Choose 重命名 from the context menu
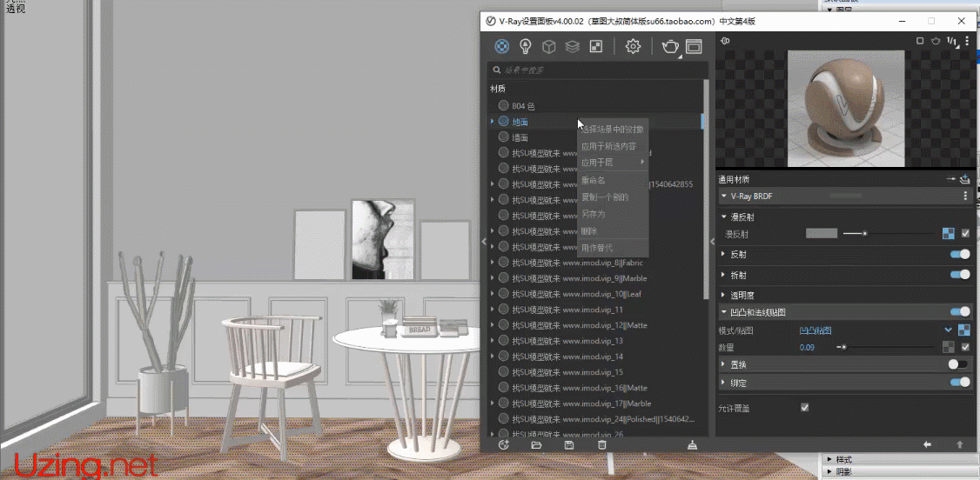 (593, 180)
